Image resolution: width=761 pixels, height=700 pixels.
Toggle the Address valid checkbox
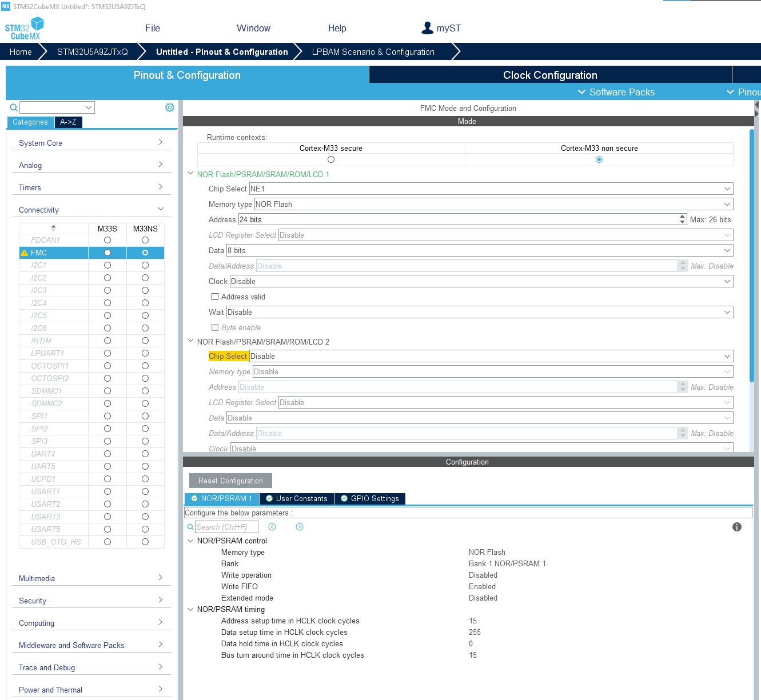pyautogui.click(x=215, y=297)
